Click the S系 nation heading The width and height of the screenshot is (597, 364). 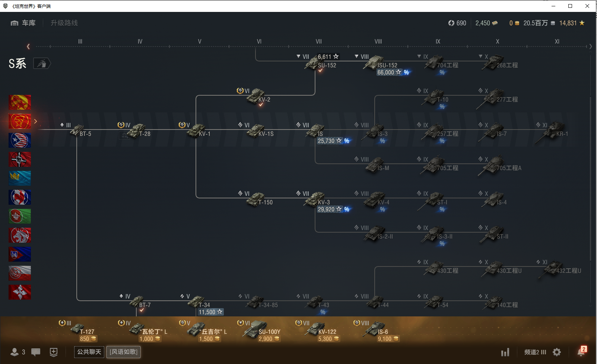click(18, 64)
